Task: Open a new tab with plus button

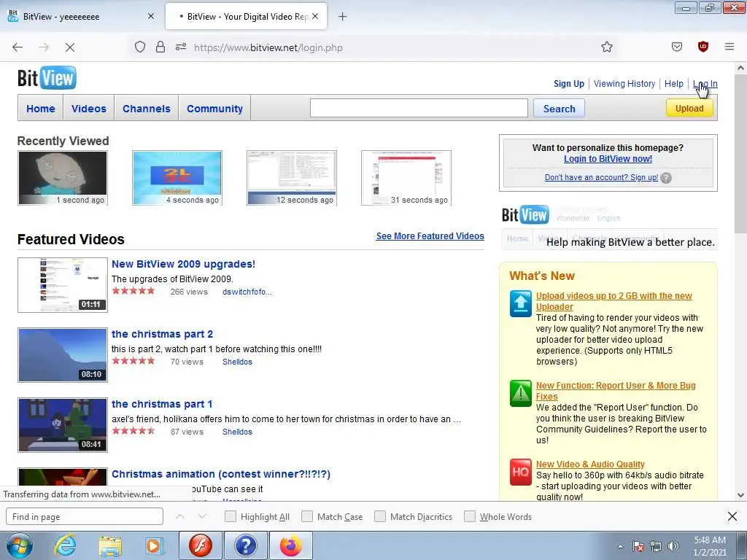Action: click(342, 17)
